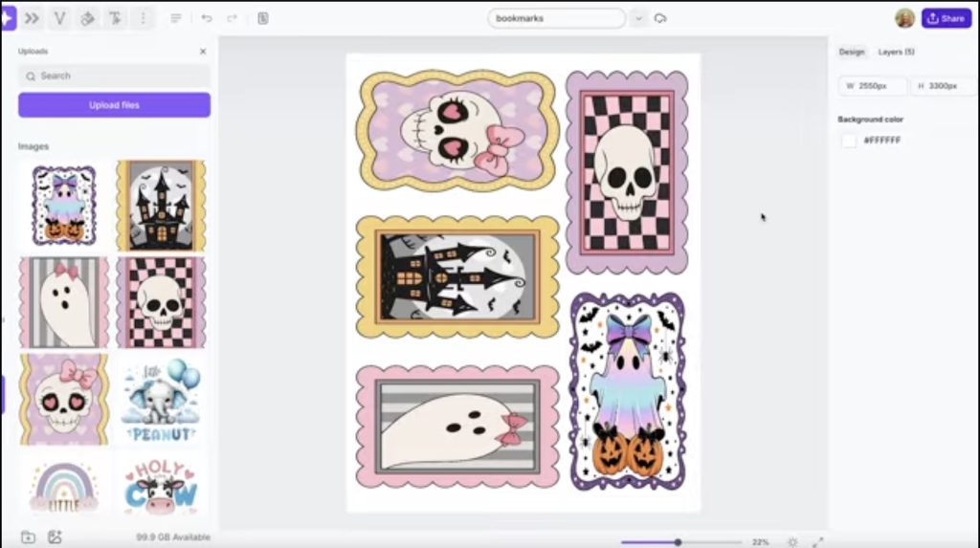This screenshot has height=548, width=980.
Task: Select the V pointer tool
Action: coord(59,19)
